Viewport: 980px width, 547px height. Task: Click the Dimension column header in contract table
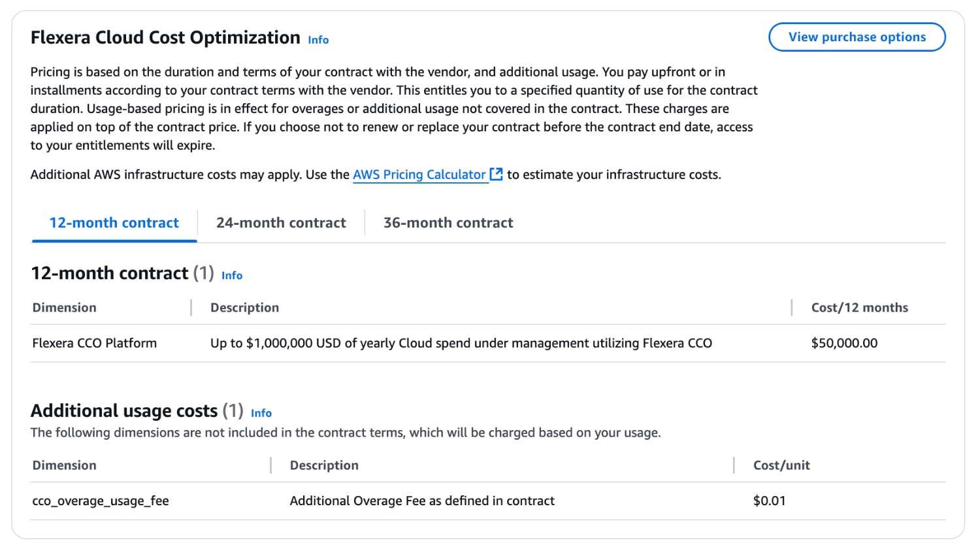click(x=64, y=307)
